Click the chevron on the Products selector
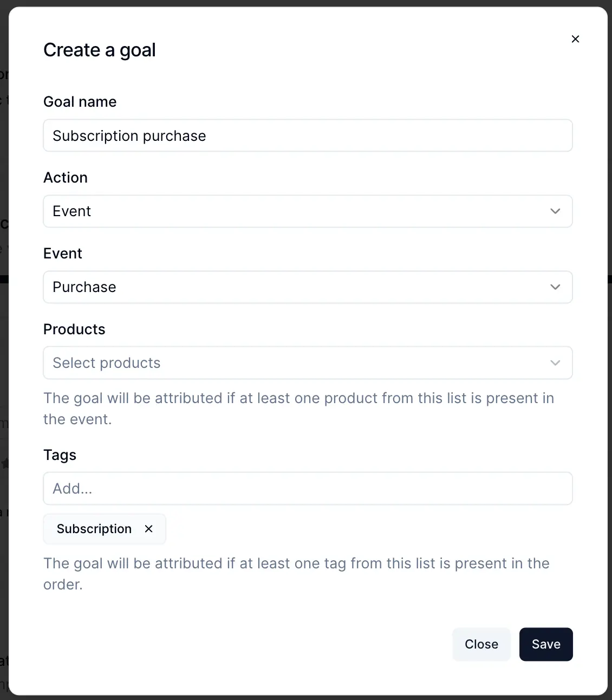The height and width of the screenshot is (700, 612). 555,362
